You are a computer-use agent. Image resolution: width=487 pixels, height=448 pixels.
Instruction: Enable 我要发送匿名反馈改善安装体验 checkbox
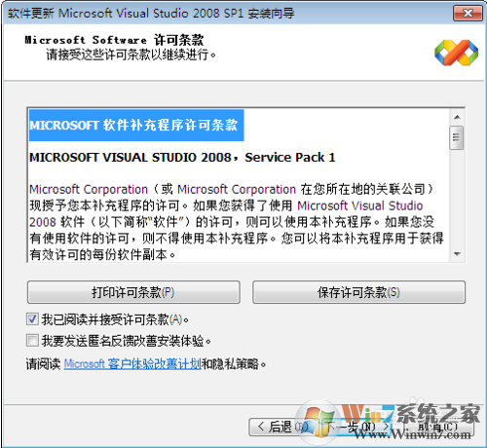click(x=32, y=341)
